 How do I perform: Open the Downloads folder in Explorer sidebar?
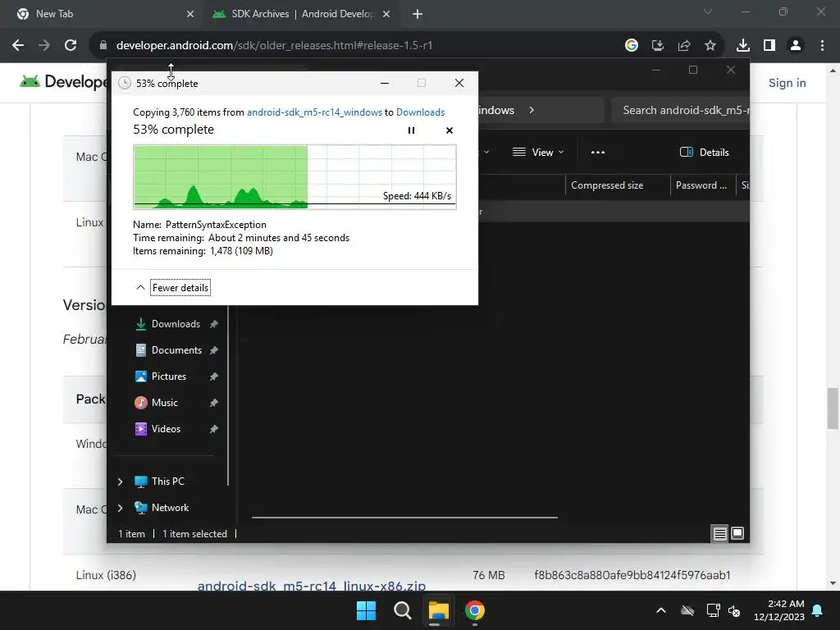coord(176,323)
